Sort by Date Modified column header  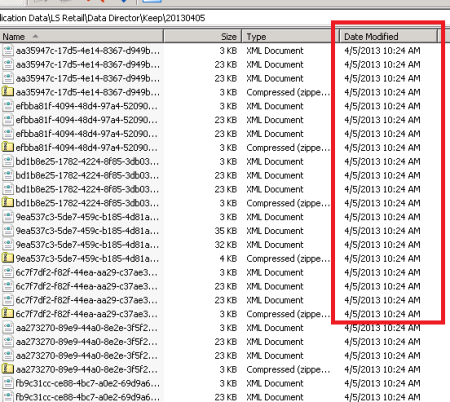click(388, 36)
